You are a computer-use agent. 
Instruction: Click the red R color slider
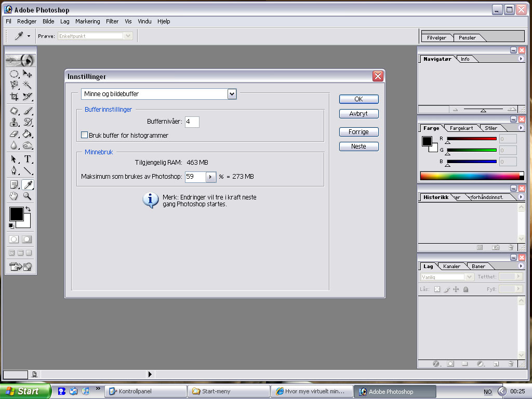pos(472,139)
